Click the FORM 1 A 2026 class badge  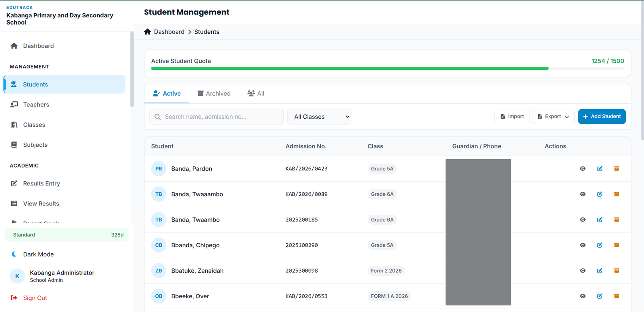pos(389,296)
